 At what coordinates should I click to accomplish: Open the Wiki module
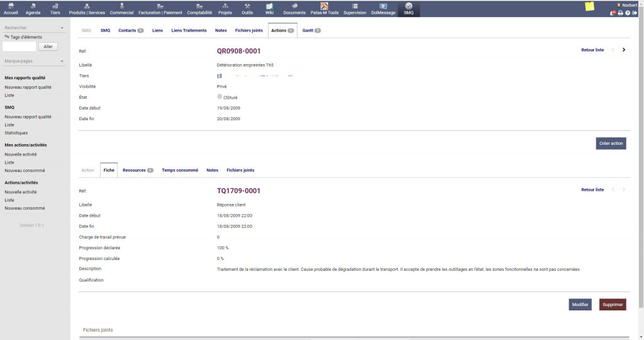coord(269,9)
